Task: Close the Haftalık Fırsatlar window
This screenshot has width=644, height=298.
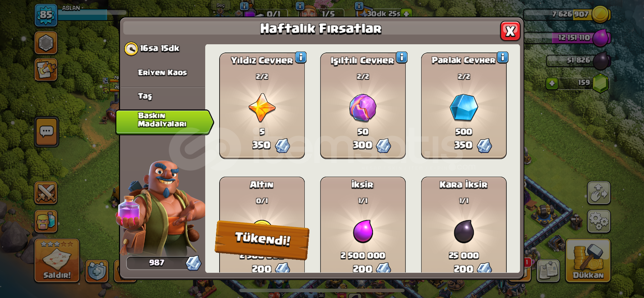Action: click(510, 31)
